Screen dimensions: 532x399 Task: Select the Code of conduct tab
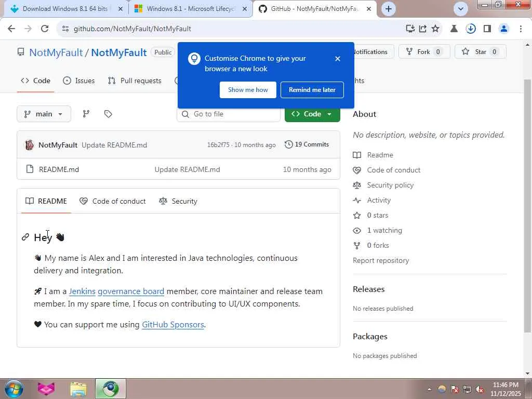click(x=113, y=201)
